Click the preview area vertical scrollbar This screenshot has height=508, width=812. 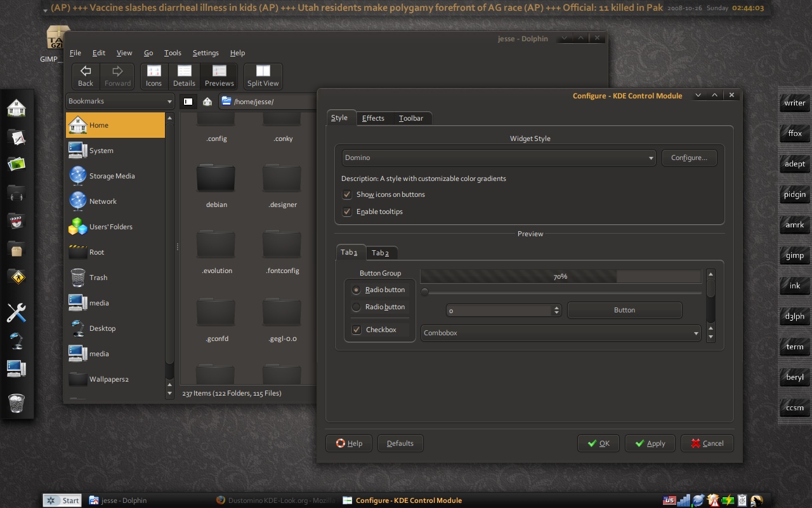tap(710, 305)
